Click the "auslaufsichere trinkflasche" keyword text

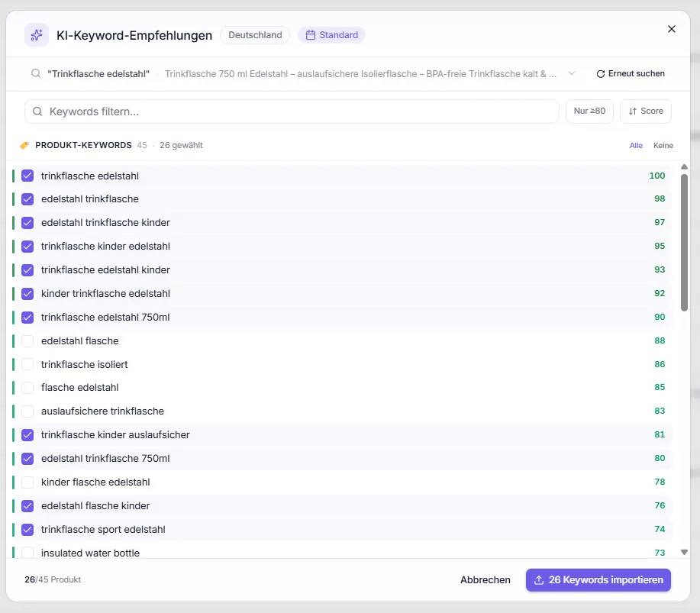(x=102, y=411)
